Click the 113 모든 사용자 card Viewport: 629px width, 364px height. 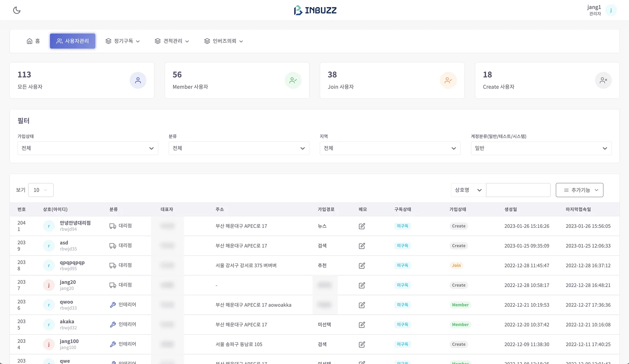click(82, 80)
